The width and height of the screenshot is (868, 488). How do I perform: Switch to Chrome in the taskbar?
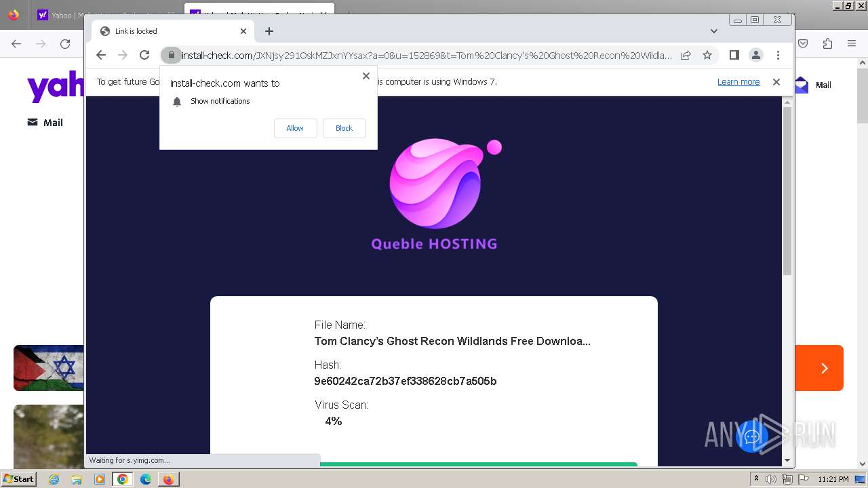(x=123, y=479)
